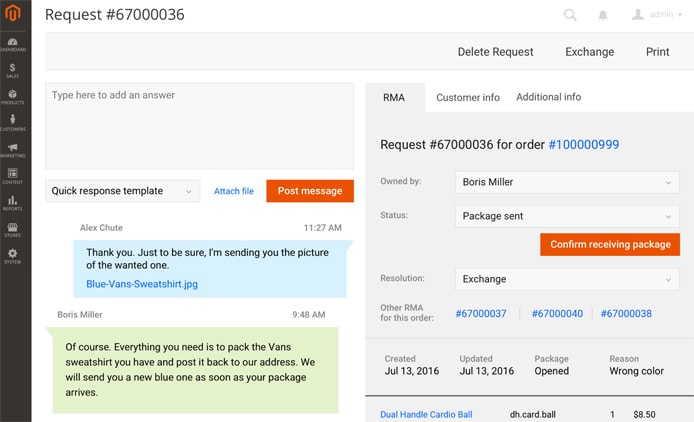
Task: Open the Reports sidebar menu
Action: [x=12, y=203]
